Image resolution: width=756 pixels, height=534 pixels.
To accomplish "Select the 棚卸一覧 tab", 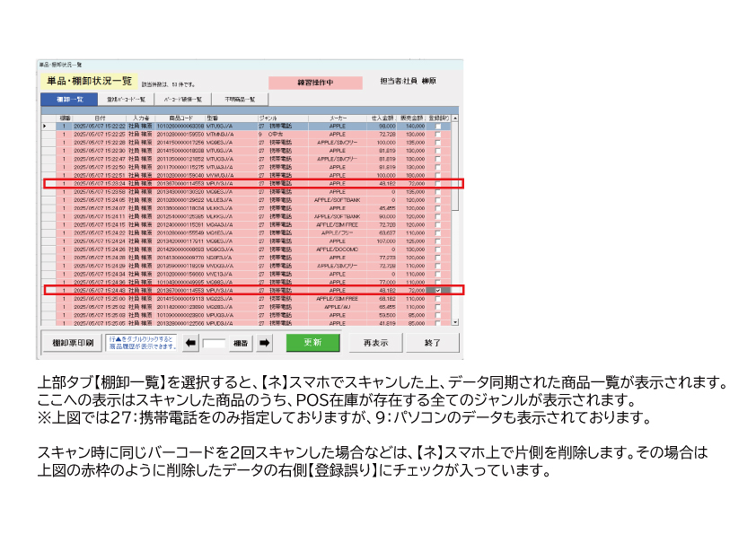I will (69, 99).
